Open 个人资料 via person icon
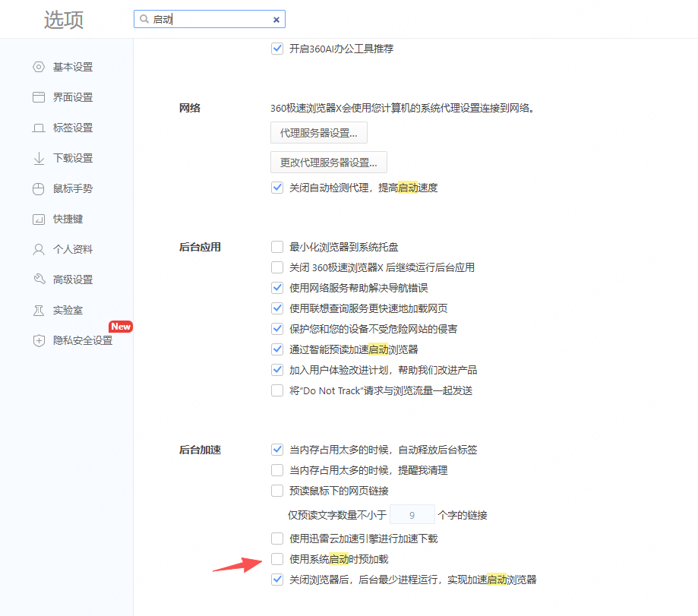Screen dimensions: 698x616 pyautogui.click(x=39, y=249)
